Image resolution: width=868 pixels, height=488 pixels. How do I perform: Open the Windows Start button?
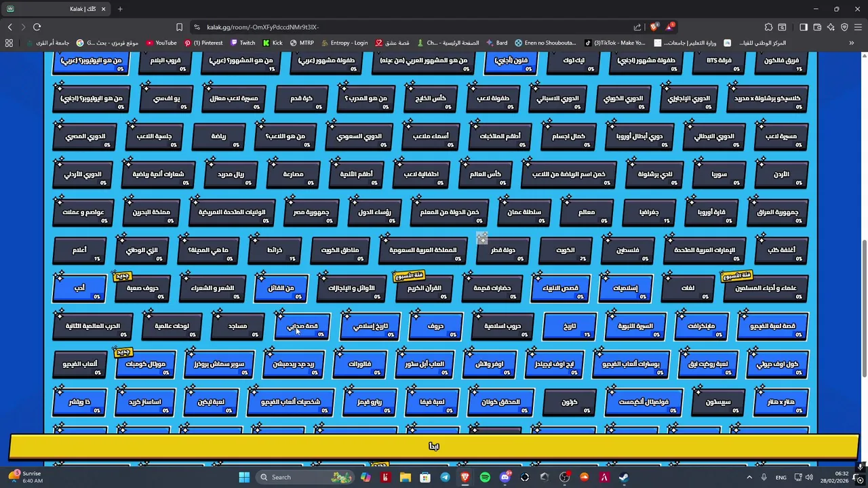[244, 477]
